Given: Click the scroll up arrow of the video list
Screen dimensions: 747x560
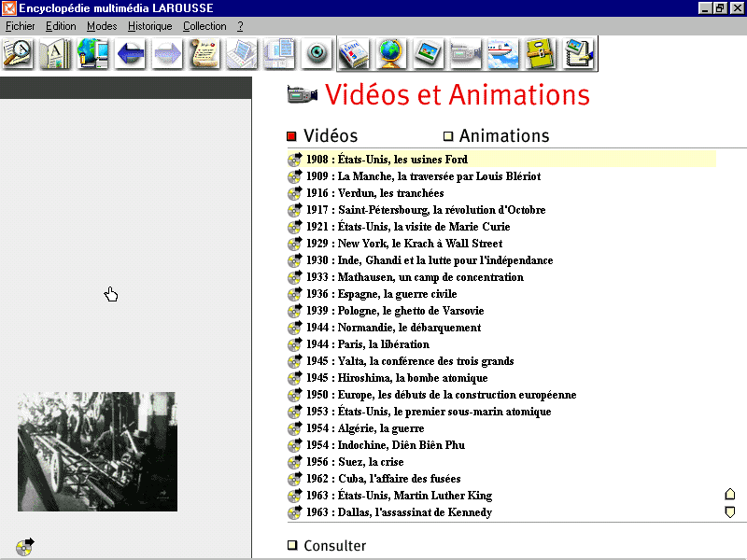Looking at the screenshot, I should pos(730,495).
